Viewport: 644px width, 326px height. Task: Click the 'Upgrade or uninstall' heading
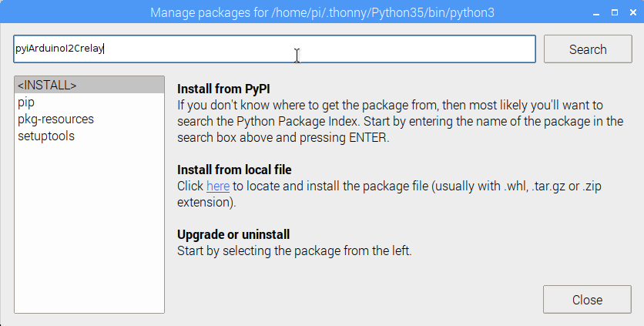(x=233, y=234)
